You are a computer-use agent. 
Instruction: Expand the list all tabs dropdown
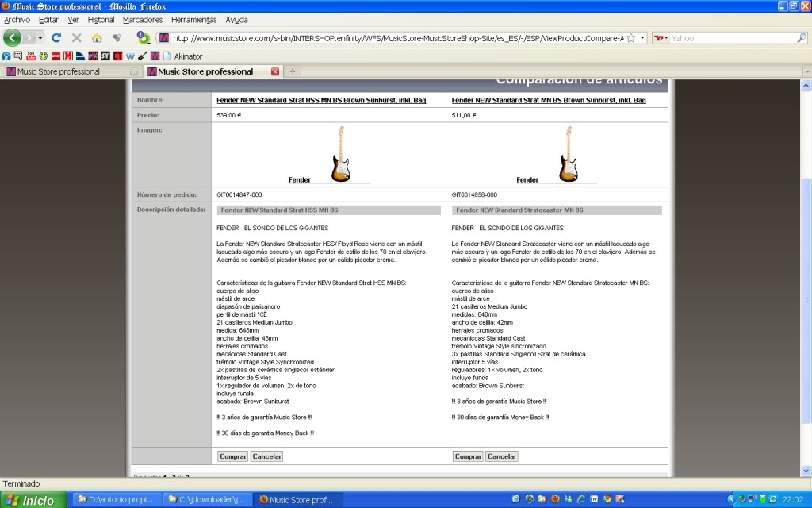(x=806, y=71)
